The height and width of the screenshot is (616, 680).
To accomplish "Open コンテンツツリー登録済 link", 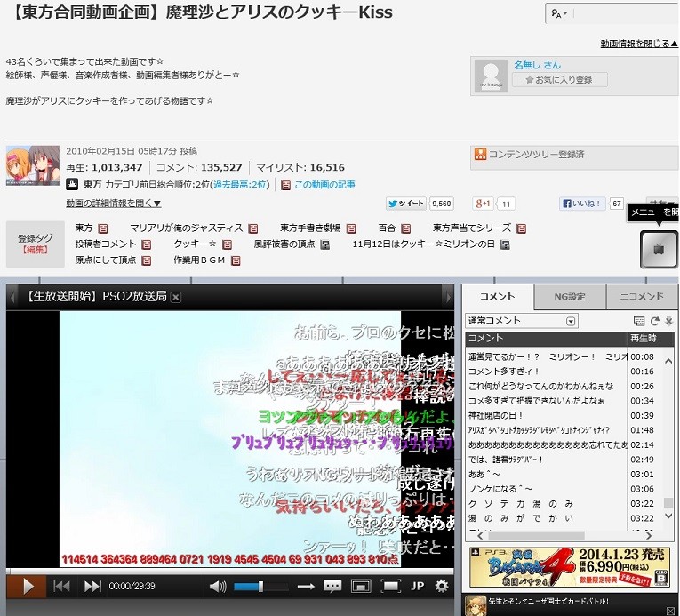I will [537, 155].
